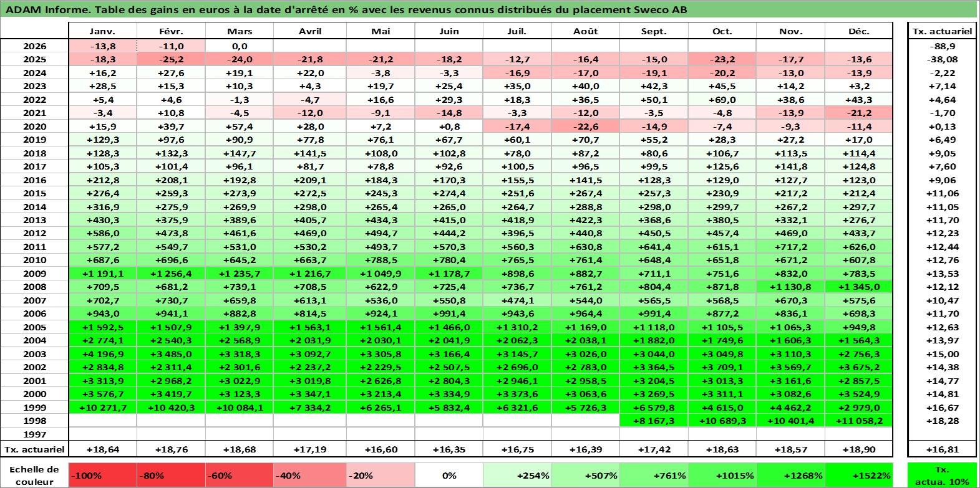The width and height of the screenshot is (980, 488).
Task: Click the cell showing +1 191,1
Action: coord(102,274)
